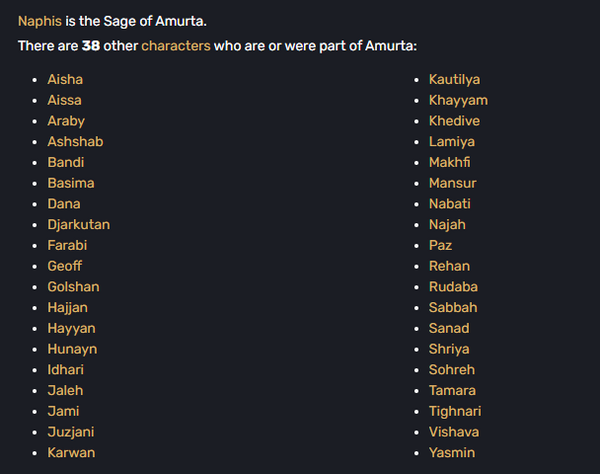Open the Bandi character link
This screenshot has height=474, width=600.
[65, 162]
